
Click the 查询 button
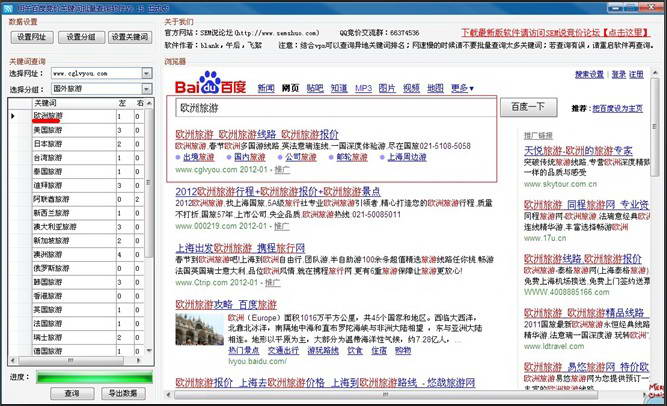tap(72, 393)
